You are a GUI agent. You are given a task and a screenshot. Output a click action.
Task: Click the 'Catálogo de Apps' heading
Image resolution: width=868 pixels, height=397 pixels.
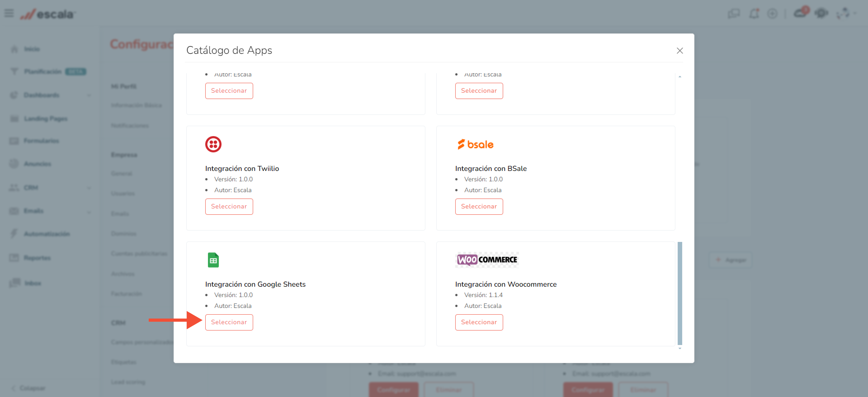click(229, 50)
